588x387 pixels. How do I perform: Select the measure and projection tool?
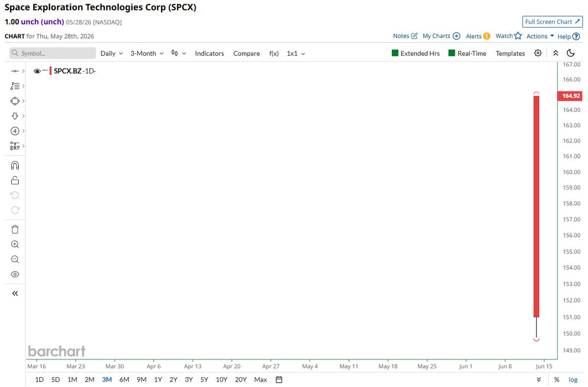tap(15, 146)
